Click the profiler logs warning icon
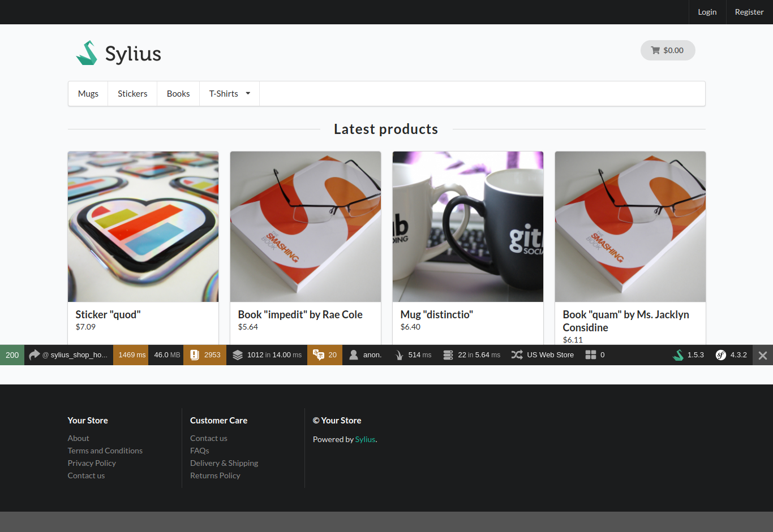This screenshot has height=532, width=773. [x=195, y=355]
